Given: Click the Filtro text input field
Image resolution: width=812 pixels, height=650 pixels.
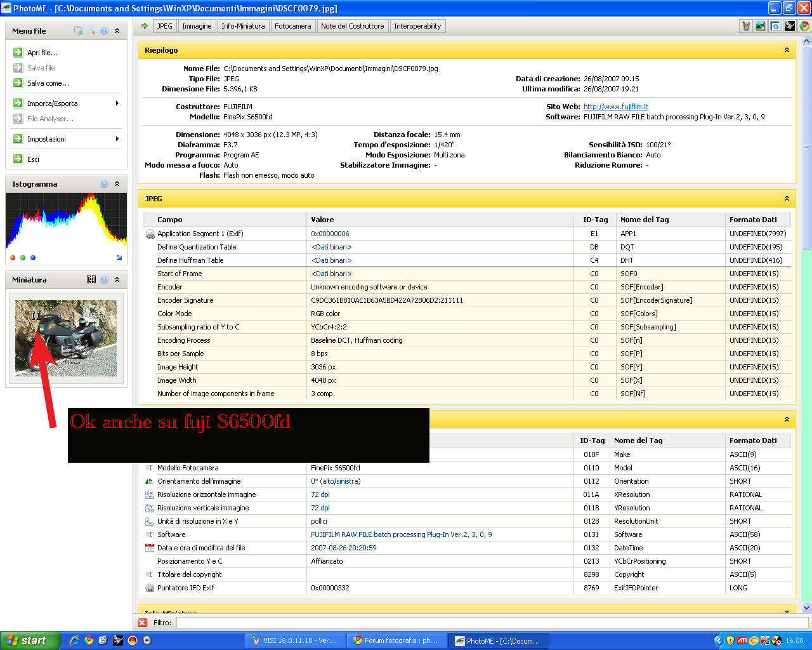Looking at the screenshot, I should point(488,623).
